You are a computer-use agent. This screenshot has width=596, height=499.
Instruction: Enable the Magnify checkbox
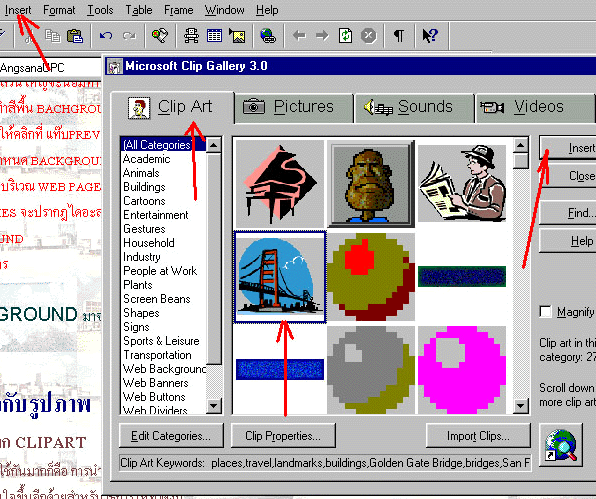[x=545, y=312]
